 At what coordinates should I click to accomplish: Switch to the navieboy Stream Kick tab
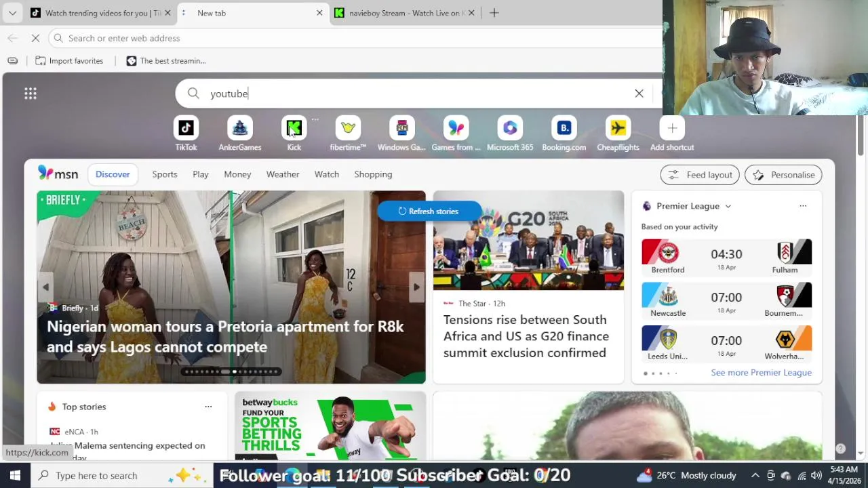click(x=406, y=13)
